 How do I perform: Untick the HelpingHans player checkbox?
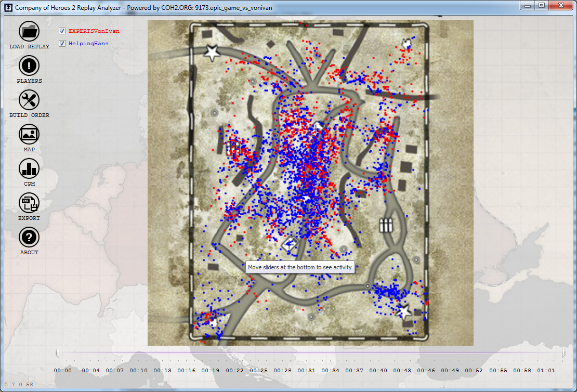(x=62, y=44)
